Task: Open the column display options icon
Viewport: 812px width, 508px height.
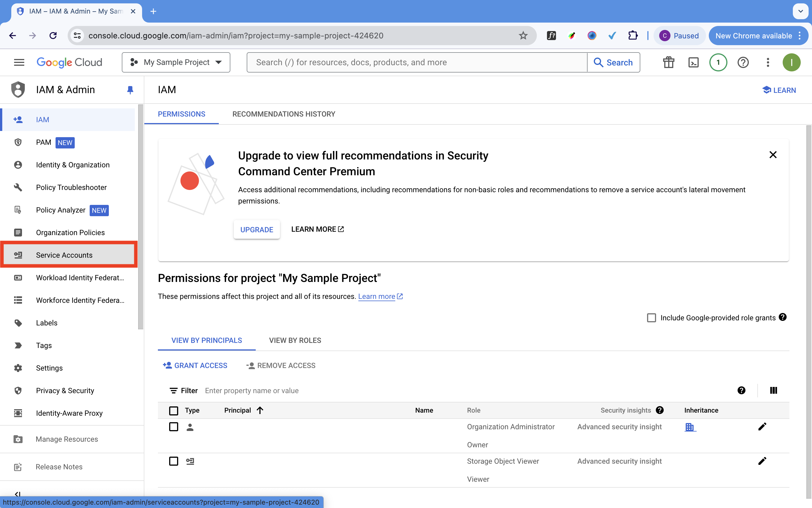Action: (773, 390)
